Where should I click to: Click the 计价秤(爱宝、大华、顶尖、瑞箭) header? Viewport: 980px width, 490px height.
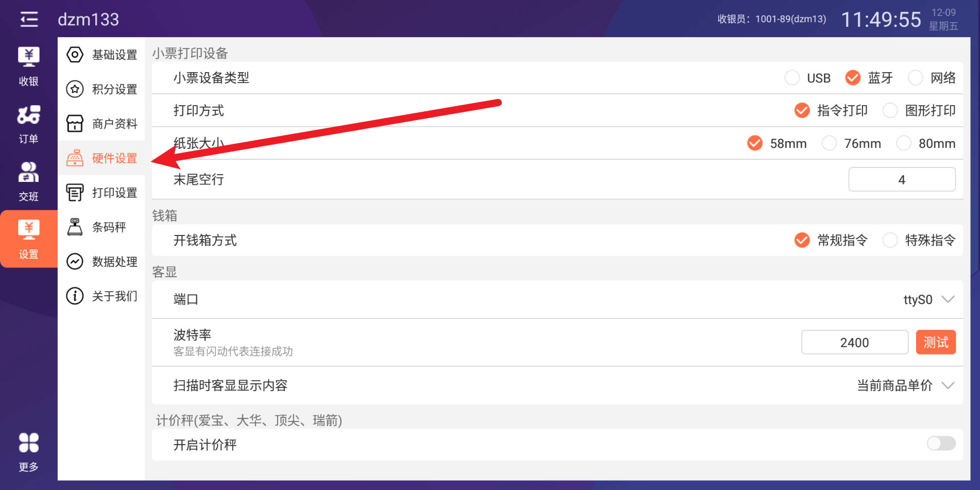coord(249,420)
